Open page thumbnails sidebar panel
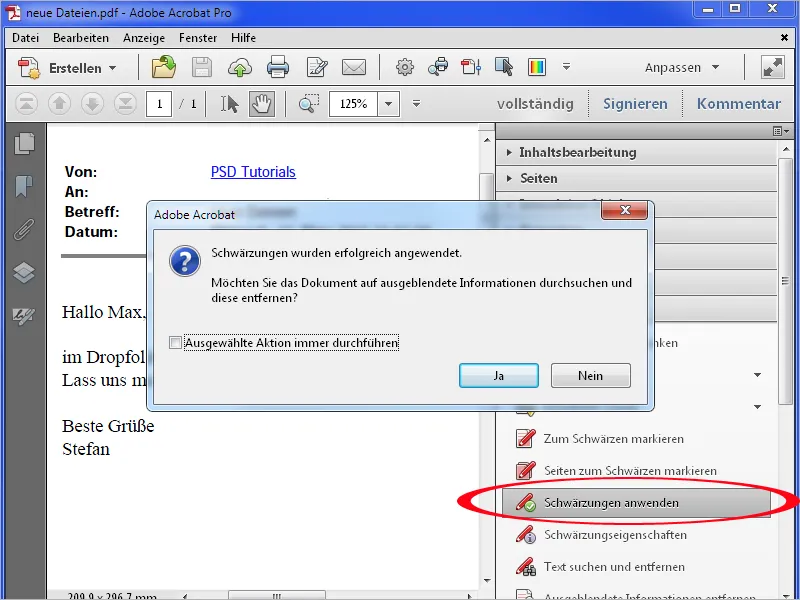This screenshot has width=800, height=600. click(x=24, y=144)
